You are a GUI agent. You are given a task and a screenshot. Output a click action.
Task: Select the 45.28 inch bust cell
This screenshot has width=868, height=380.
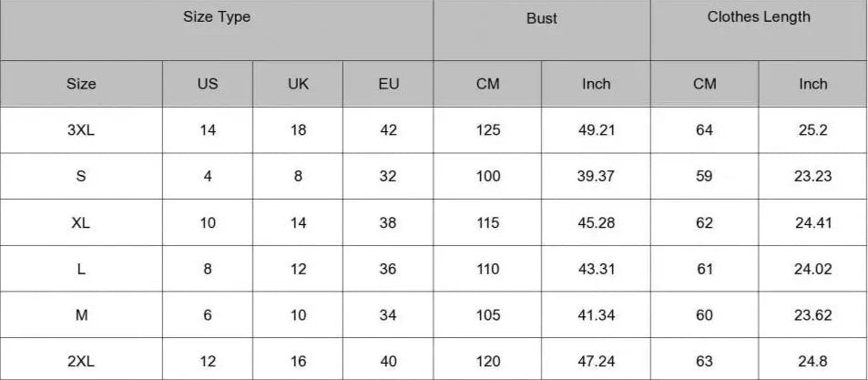click(x=597, y=223)
